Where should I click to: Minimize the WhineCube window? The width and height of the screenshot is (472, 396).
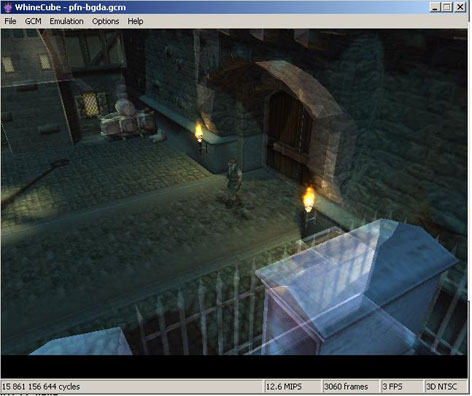pyautogui.click(x=434, y=7)
